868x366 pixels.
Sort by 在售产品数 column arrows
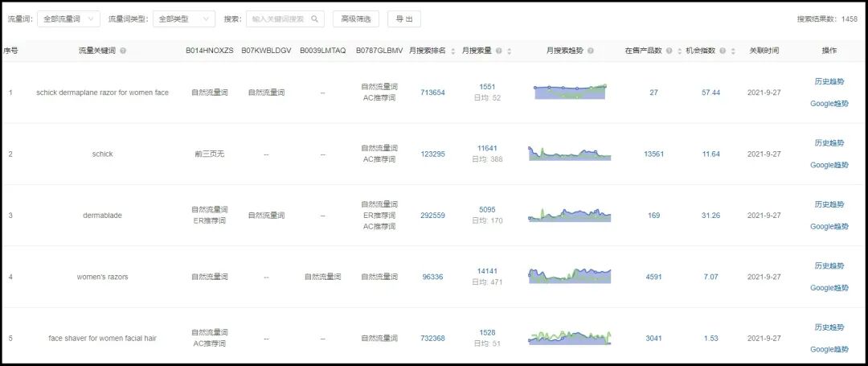coord(679,51)
